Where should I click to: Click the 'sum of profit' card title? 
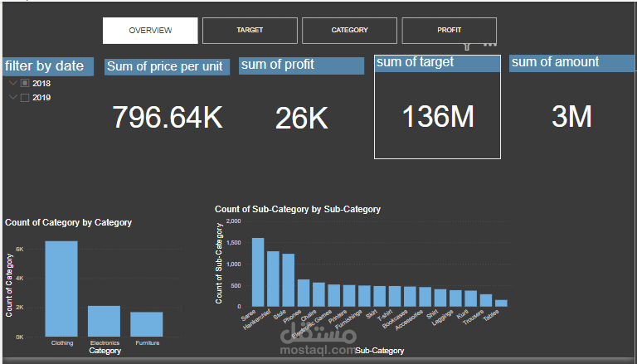301,66
